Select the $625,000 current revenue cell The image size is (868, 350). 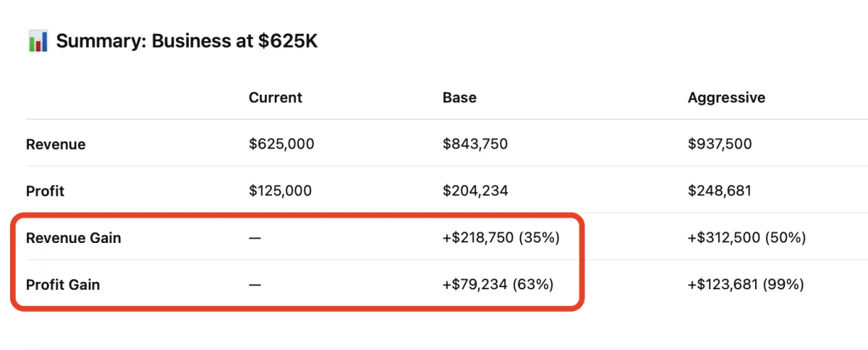click(281, 145)
